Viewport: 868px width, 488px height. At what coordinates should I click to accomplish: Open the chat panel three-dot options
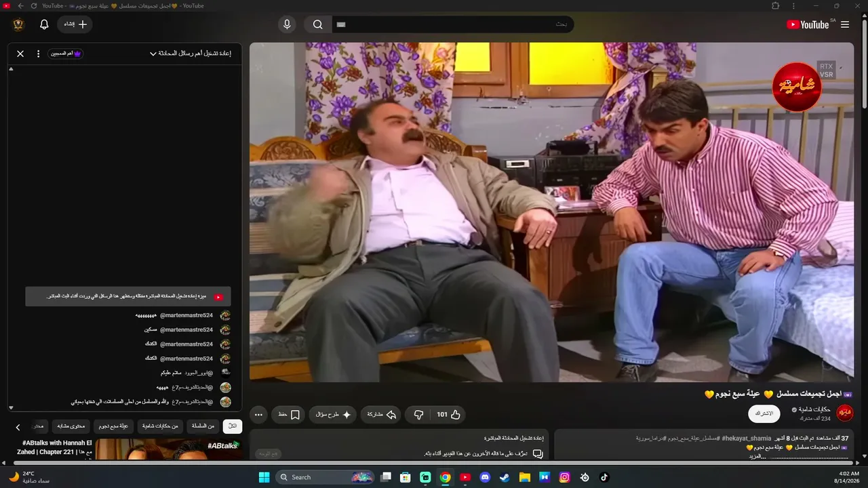click(38, 54)
